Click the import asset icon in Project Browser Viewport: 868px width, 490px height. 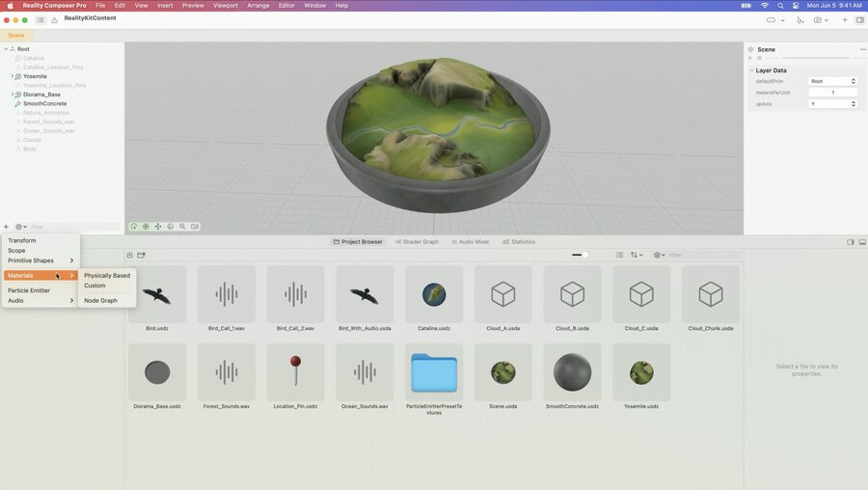coord(129,256)
